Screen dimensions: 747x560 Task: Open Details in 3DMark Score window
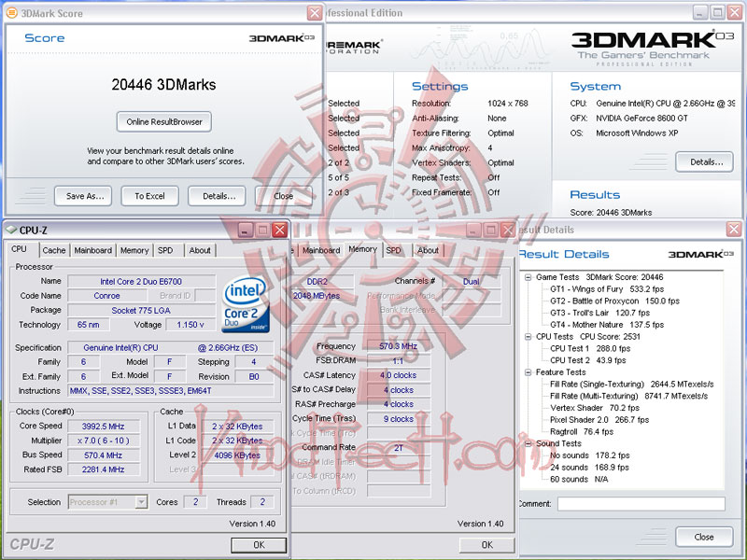(x=217, y=196)
